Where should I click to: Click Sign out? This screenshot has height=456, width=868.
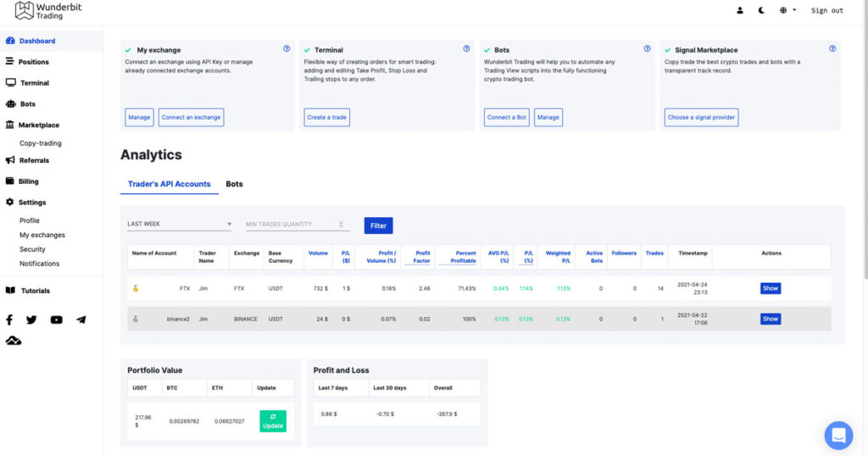pos(827,10)
